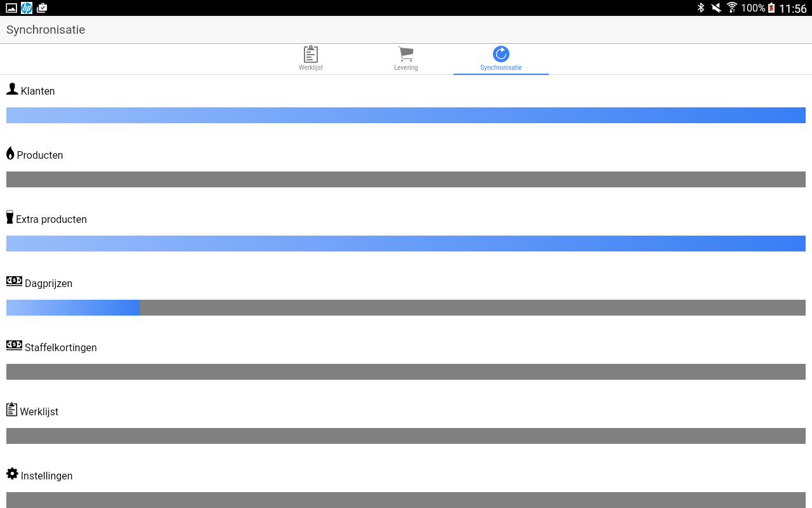Click the Klanten person icon
Screen dimensions: 812x508
12,89
